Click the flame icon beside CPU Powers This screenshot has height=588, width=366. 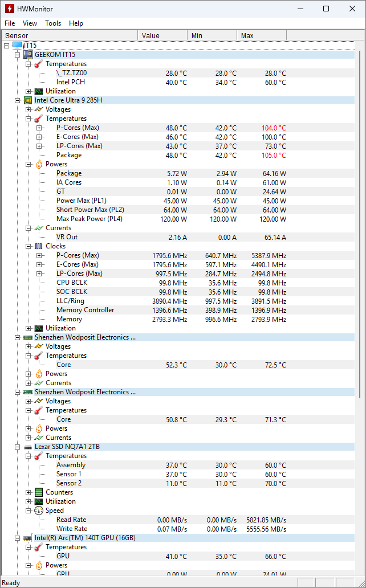coord(38,164)
